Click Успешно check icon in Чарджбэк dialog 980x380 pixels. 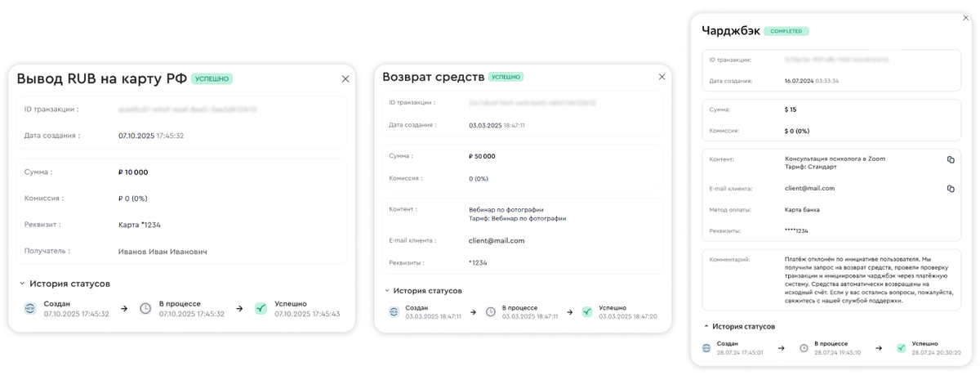[901, 348]
